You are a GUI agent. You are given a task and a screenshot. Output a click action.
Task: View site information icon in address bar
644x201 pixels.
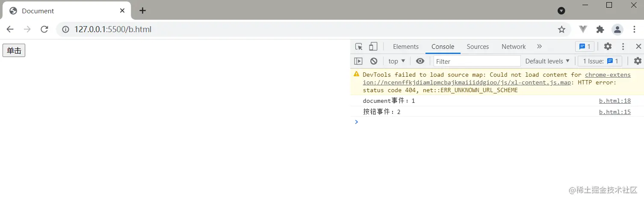pyautogui.click(x=66, y=30)
